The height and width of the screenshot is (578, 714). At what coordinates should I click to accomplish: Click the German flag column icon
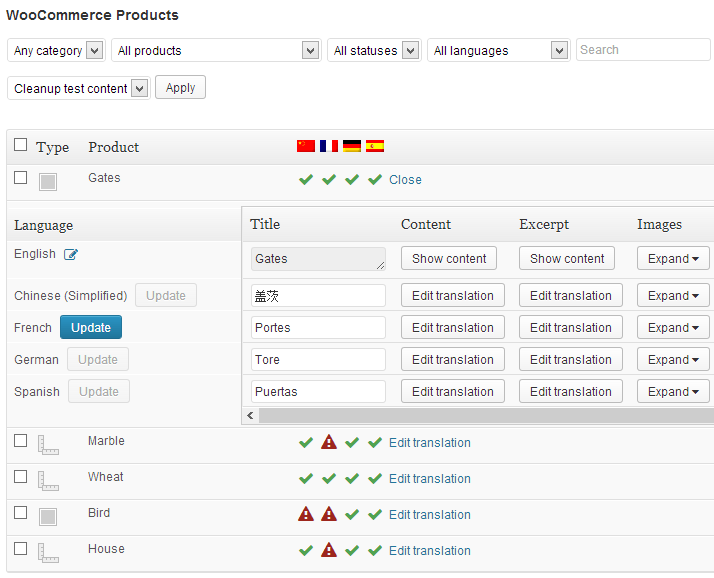pyautogui.click(x=352, y=146)
